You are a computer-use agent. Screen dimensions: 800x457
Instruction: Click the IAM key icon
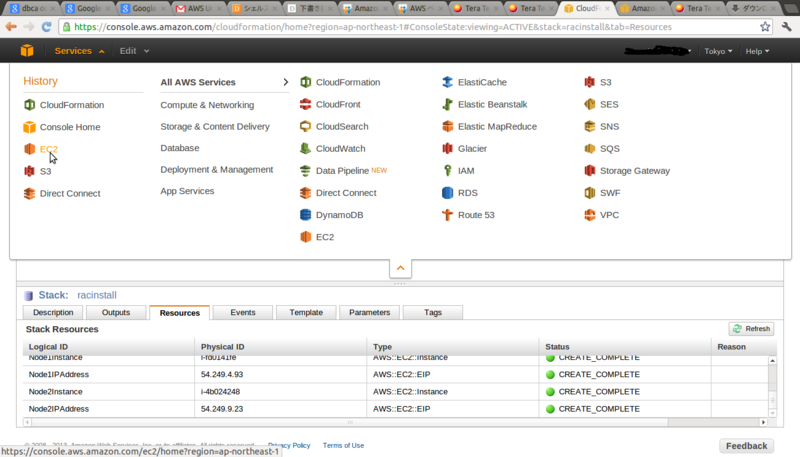click(x=447, y=170)
